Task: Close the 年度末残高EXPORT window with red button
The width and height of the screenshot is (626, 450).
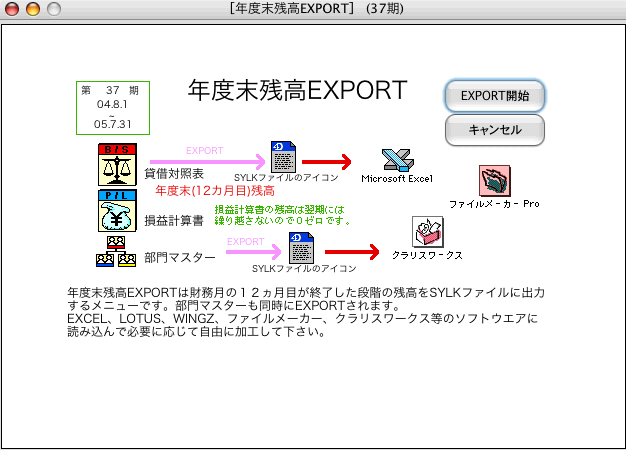Action: (13, 9)
